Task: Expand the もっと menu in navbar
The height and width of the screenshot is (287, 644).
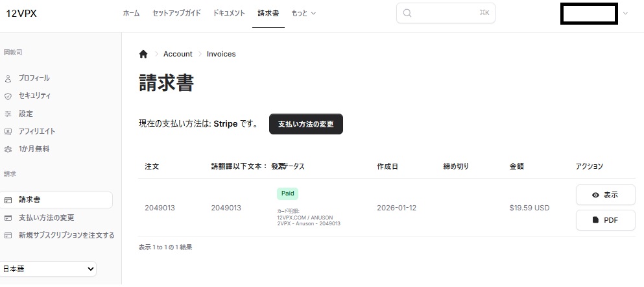Action: (x=304, y=13)
